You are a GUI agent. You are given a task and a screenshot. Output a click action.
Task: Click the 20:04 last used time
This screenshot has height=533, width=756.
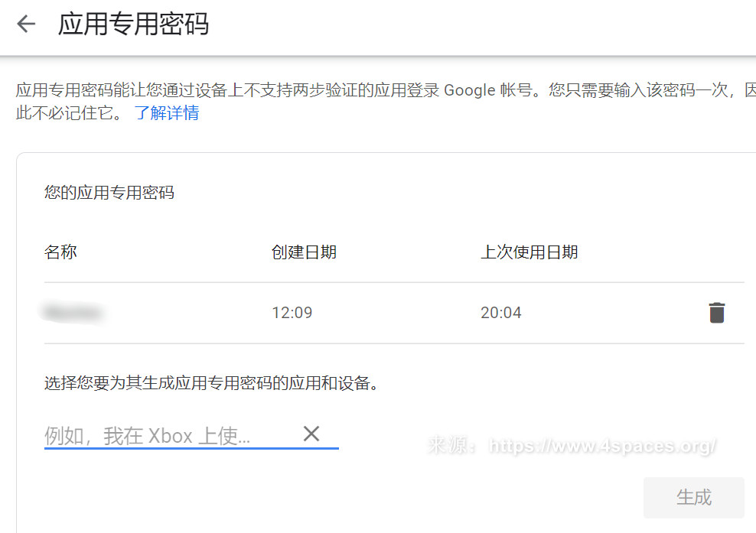coord(500,313)
